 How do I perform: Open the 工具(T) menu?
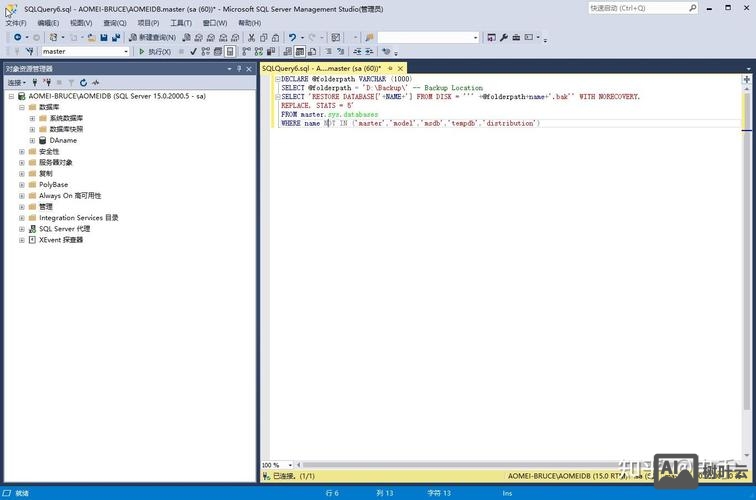[x=180, y=22]
